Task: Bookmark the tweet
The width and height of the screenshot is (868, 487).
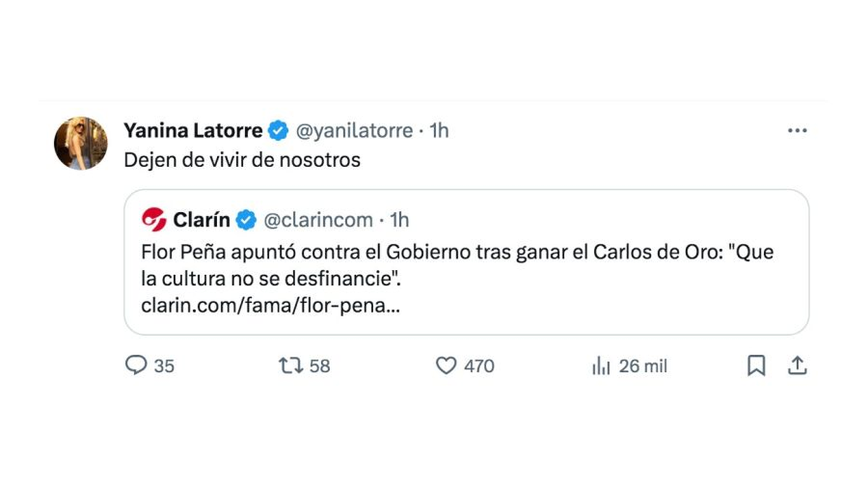Action: point(755,367)
